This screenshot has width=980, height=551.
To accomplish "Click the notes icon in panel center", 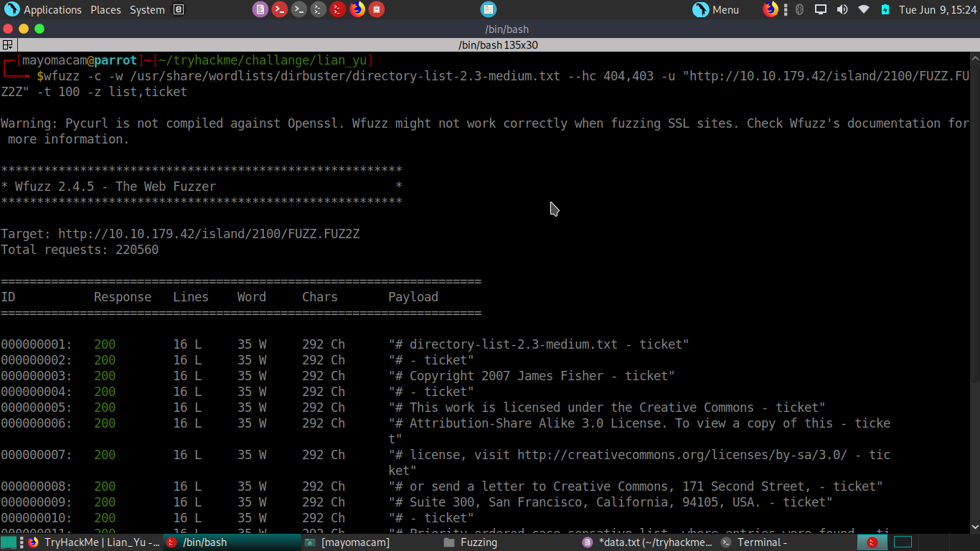I will [x=488, y=9].
